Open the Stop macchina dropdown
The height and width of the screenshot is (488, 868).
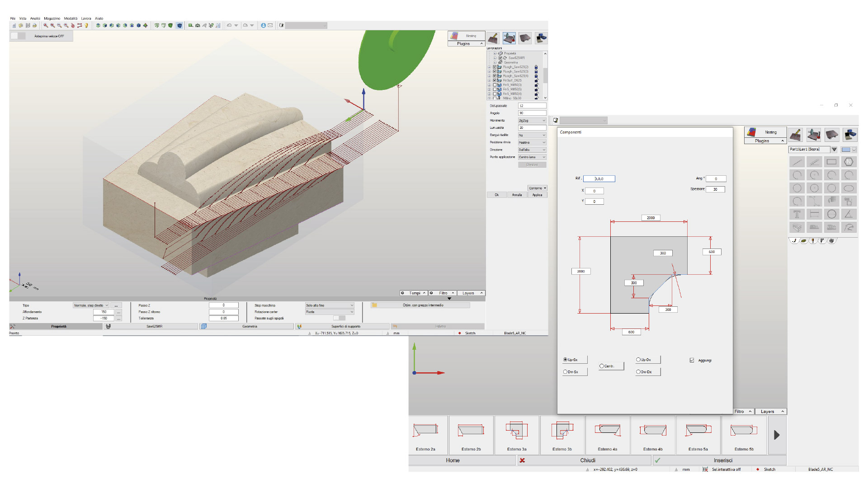(x=330, y=305)
